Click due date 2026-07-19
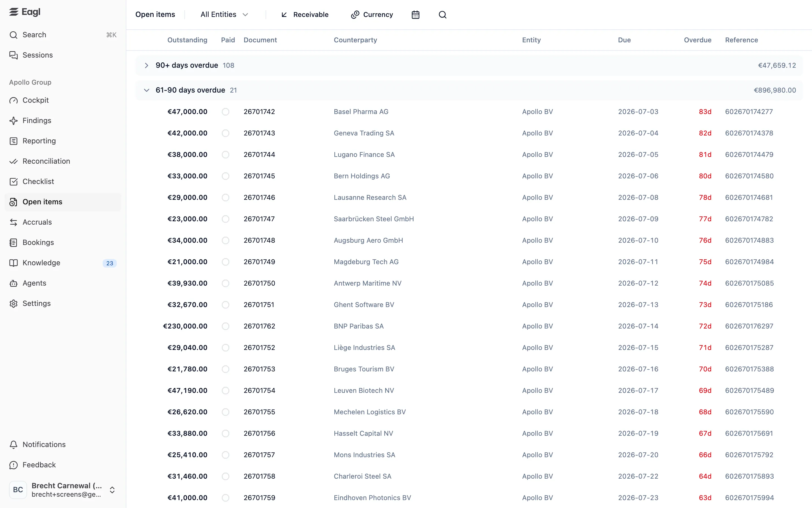Screen dimensions: 812x508 pyautogui.click(x=638, y=434)
